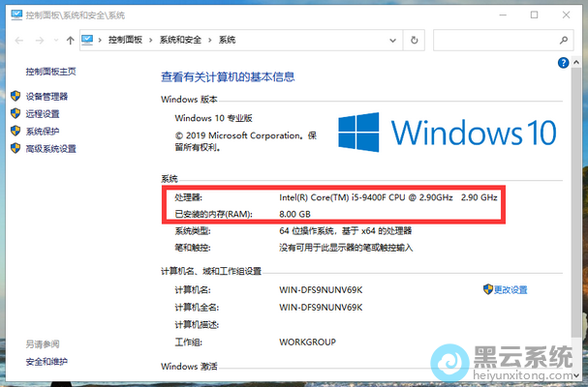The image size is (588, 387).
Task: Open help with the blue question mark
Action: pyautogui.click(x=562, y=62)
